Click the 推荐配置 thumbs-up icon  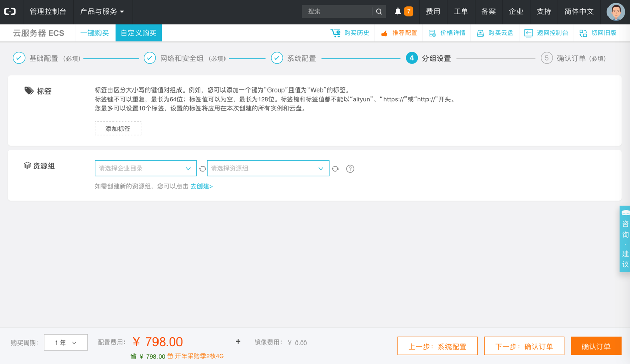pos(385,33)
